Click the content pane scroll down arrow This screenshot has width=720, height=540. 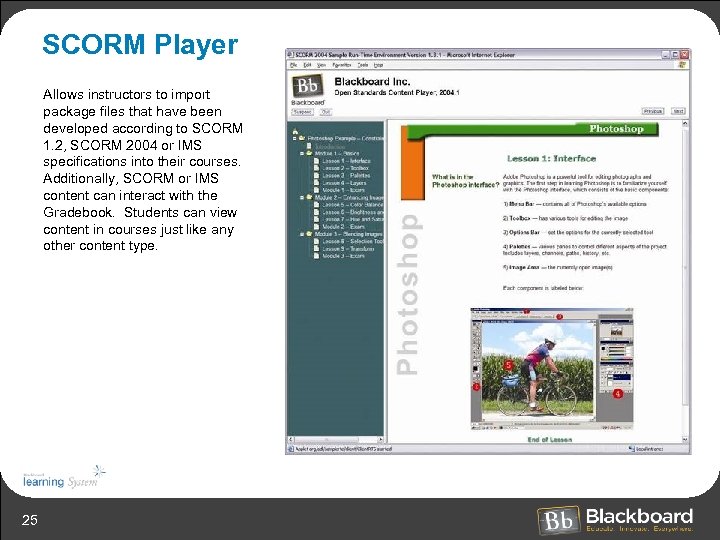point(685,439)
